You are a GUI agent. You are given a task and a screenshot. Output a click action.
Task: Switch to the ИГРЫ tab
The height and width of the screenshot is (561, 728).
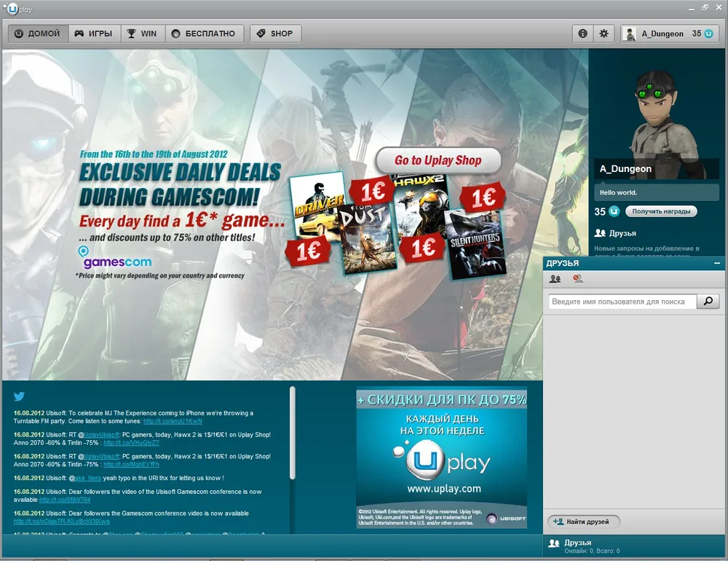tap(92, 34)
